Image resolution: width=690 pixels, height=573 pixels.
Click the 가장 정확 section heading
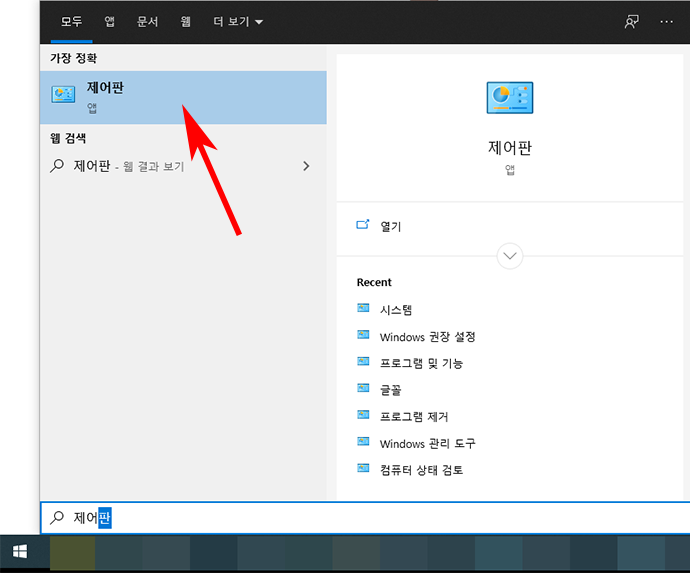(73, 58)
